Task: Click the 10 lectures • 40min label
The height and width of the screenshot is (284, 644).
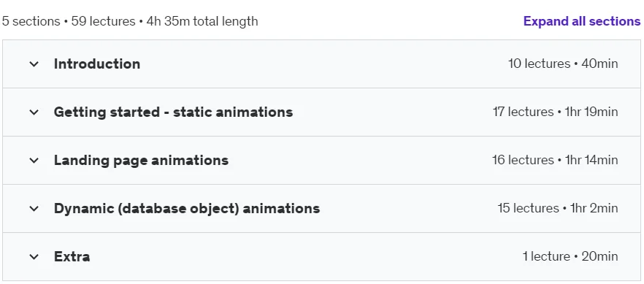Action: tap(563, 64)
